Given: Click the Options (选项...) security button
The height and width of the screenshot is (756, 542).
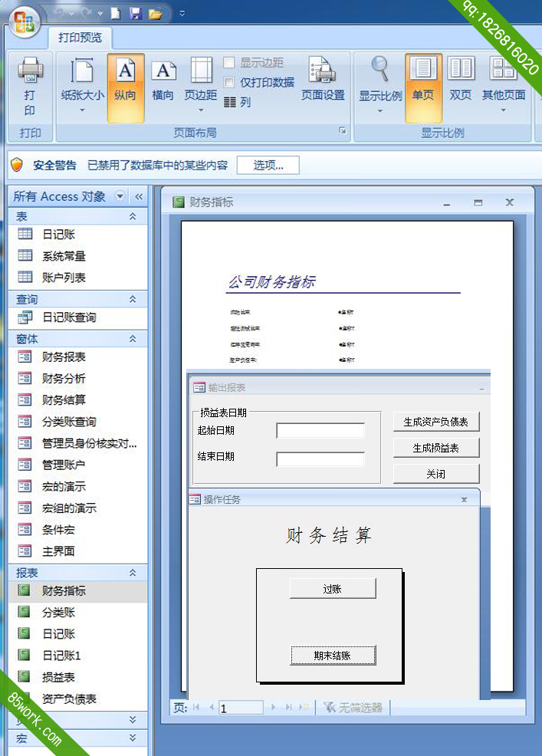Looking at the screenshot, I should pyautogui.click(x=268, y=165).
